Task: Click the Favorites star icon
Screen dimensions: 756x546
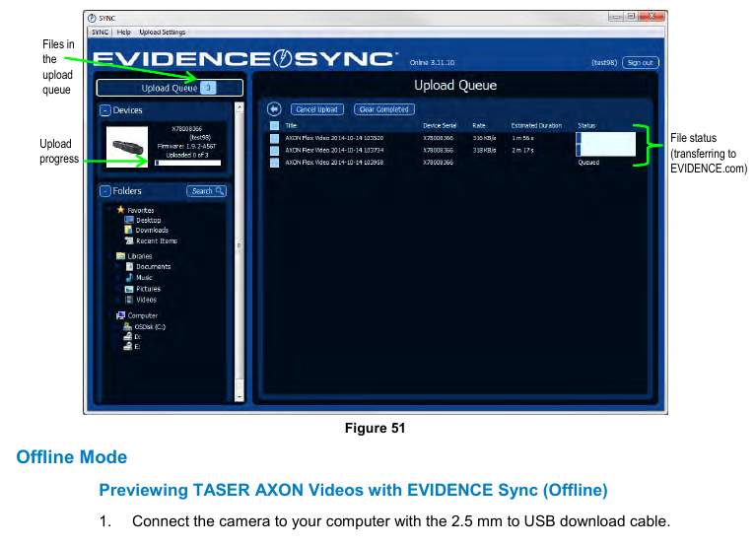Action: pyautogui.click(x=121, y=210)
